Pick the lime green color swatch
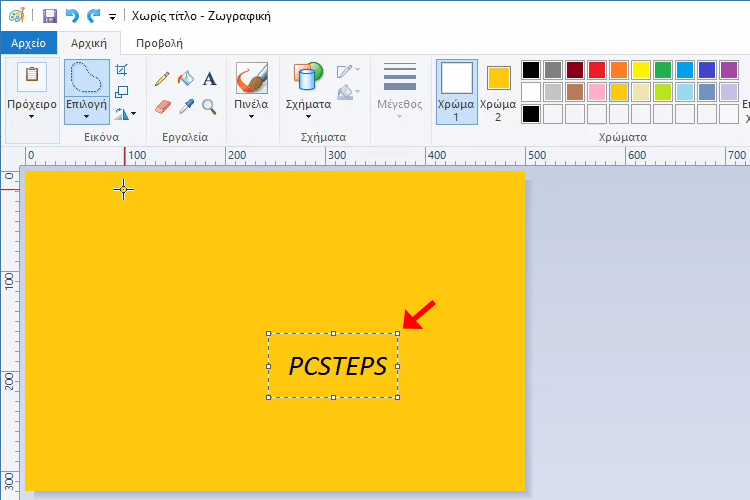Image resolution: width=750 pixels, height=500 pixels. 663,92
